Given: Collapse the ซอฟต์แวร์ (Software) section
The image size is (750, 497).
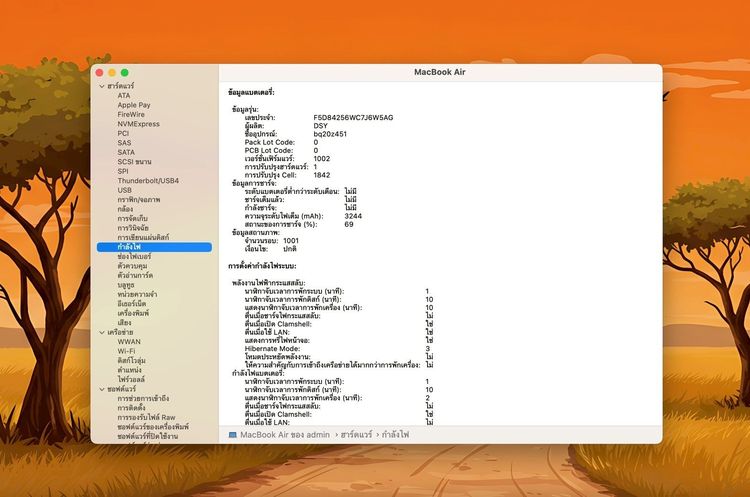Looking at the screenshot, I should tap(101, 388).
